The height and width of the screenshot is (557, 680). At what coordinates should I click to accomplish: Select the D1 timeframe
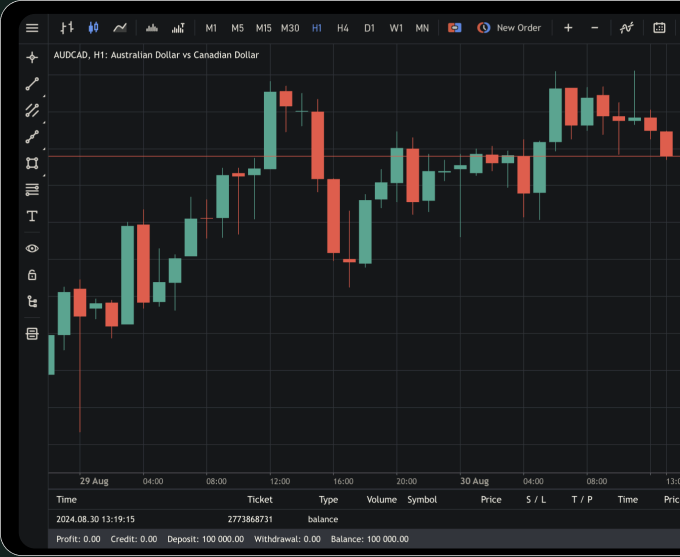pyautogui.click(x=369, y=28)
